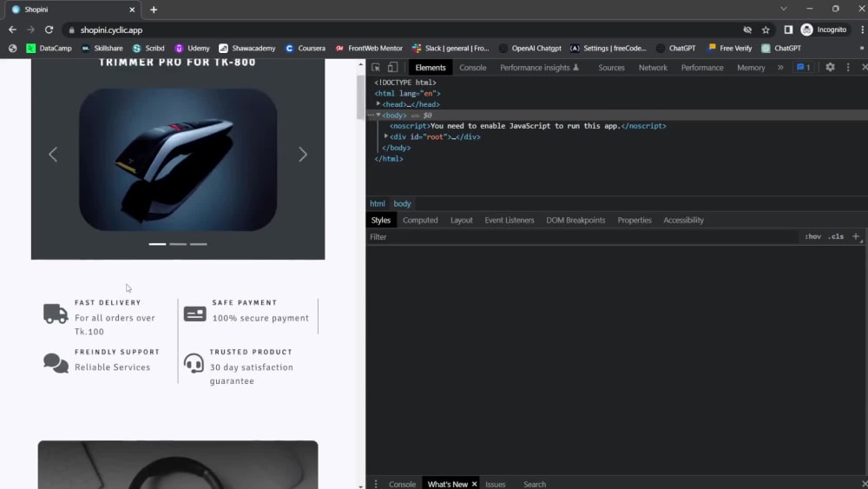Select the first carousel indicator
This screenshot has height=489, width=868.
tap(157, 244)
